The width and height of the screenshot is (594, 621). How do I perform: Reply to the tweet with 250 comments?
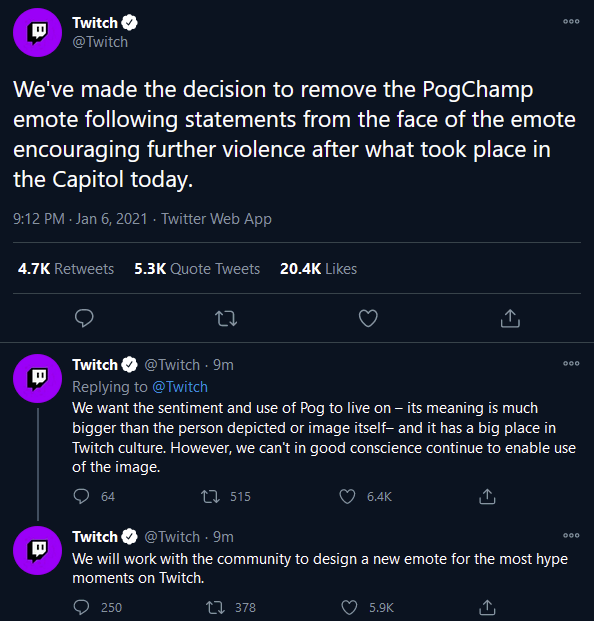point(82,607)
